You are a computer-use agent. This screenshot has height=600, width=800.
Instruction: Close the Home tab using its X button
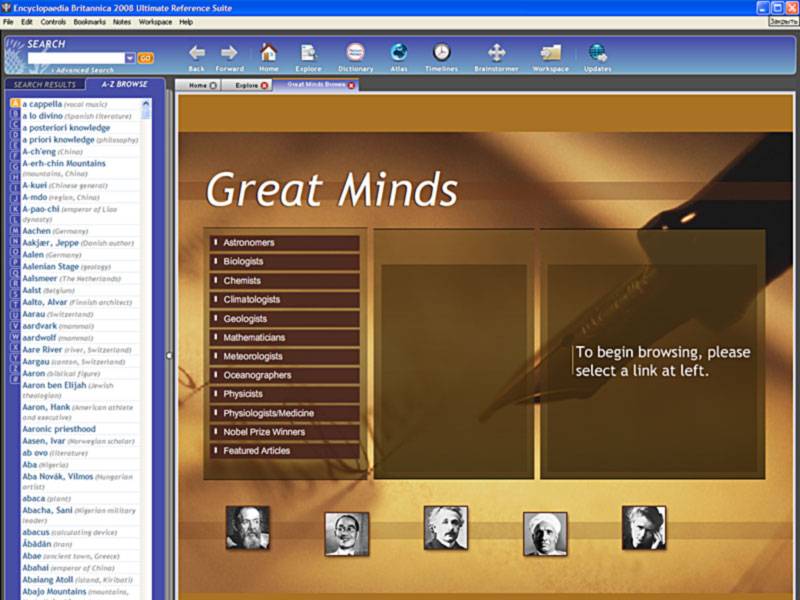coord(213,86)
